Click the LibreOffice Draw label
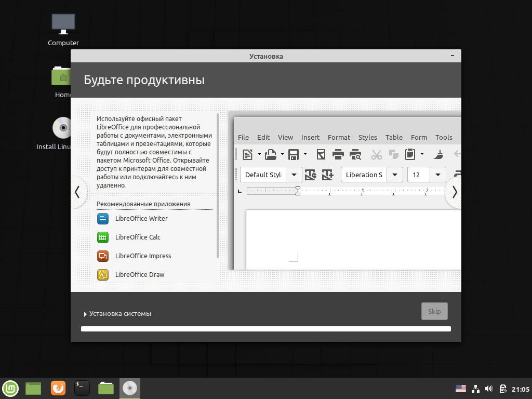The image size is (532, 399). coord(140,274)
